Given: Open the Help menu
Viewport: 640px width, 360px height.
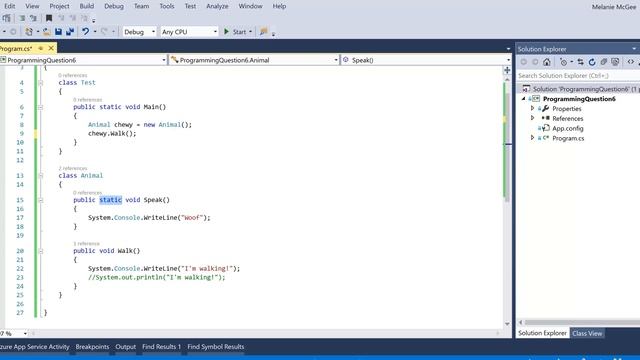Looking at the screenshot, I should [279, 6].
